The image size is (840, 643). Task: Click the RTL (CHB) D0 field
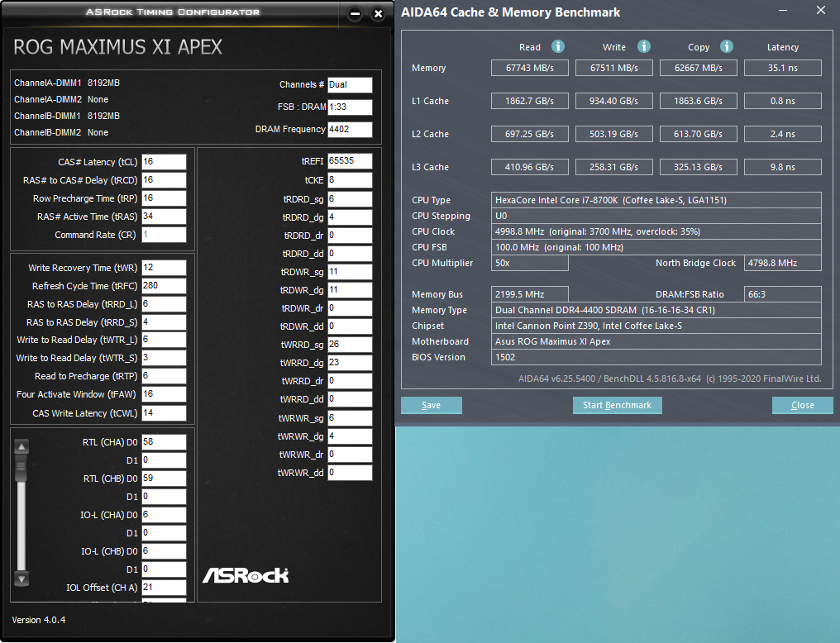click(x=164, y=479)
